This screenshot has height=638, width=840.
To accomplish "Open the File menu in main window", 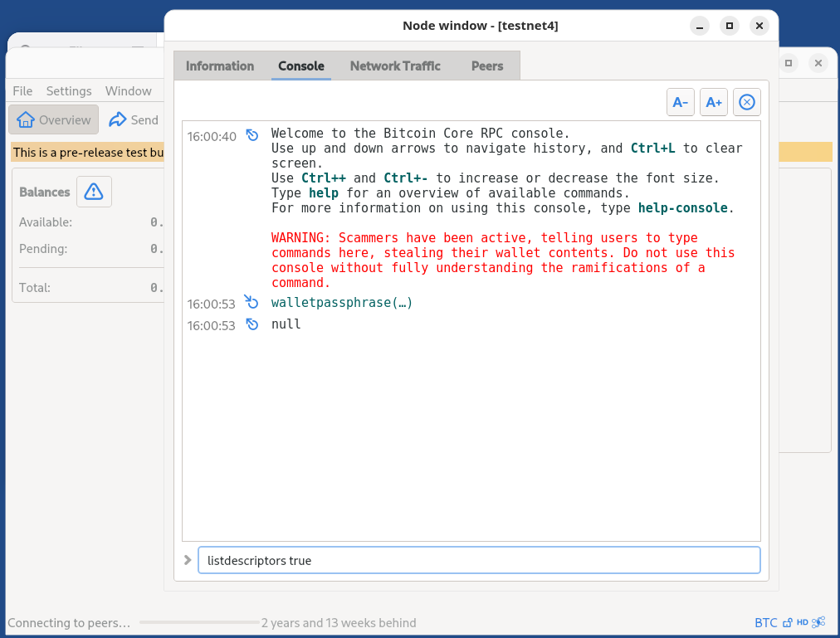I will tap(22, 91).
